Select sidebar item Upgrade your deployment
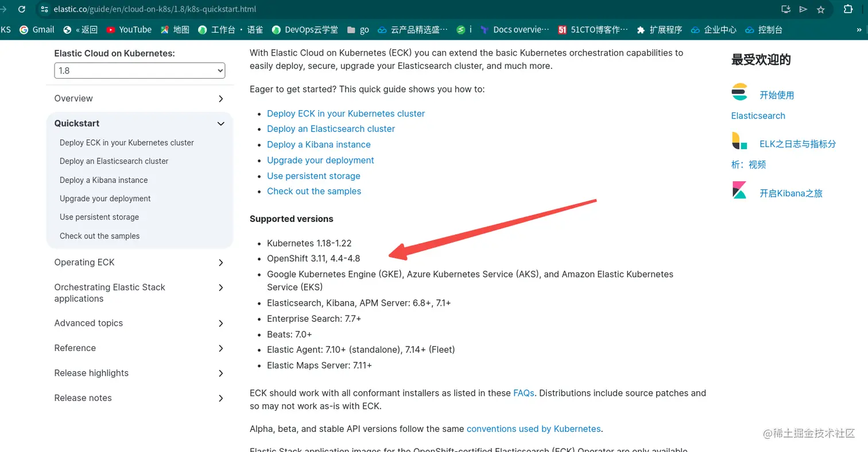 coord(105,198)
